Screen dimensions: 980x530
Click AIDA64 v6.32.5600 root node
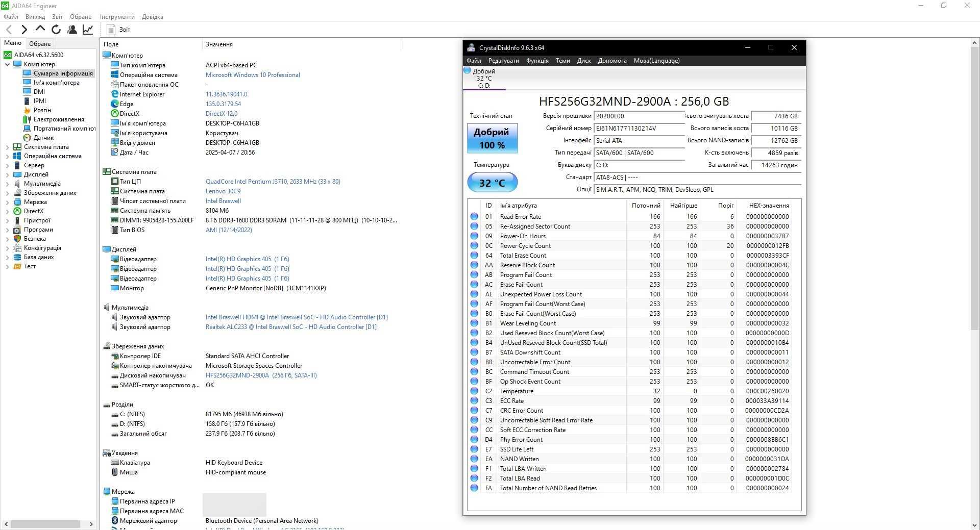[39, 55]
